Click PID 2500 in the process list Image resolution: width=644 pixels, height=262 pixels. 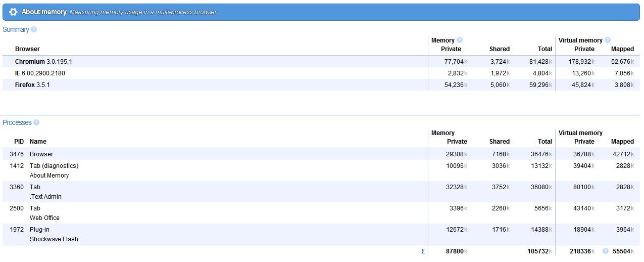(17, 208)
